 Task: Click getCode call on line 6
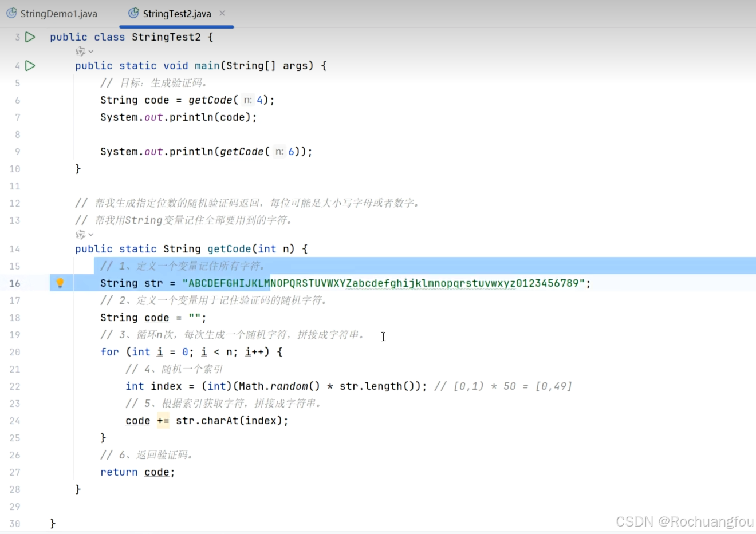pyautogui.click(x=210, y=100)
